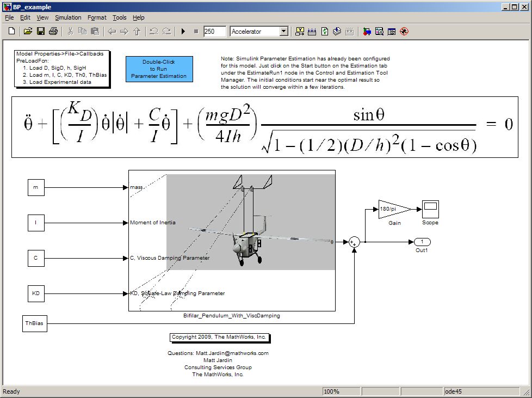Open the Format menu

tap(97, 17)
